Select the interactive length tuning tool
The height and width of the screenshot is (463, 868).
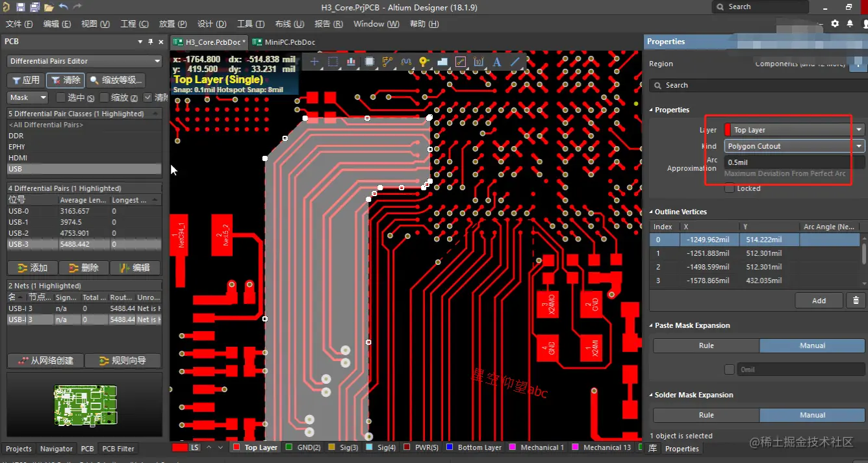coord(406,62)
